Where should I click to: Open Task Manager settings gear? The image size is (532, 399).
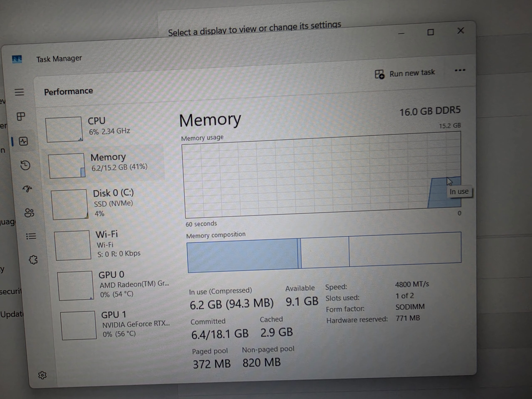(42, 375)
